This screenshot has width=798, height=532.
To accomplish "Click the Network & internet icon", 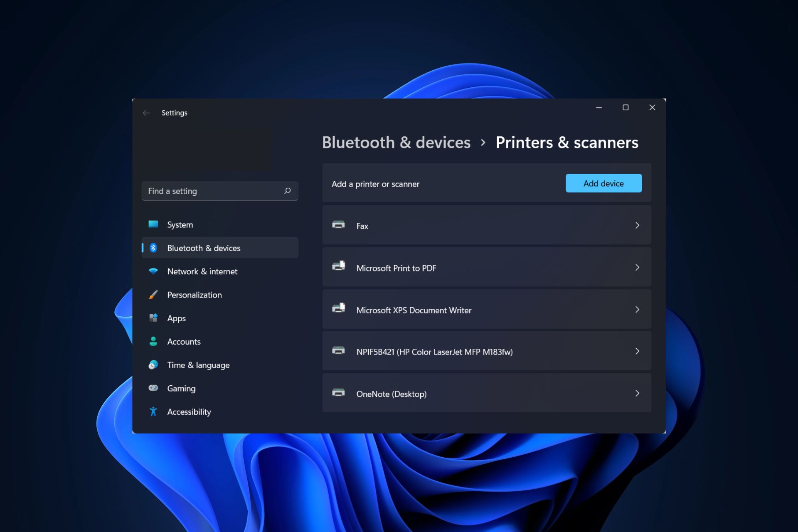I will pos(153,271).
